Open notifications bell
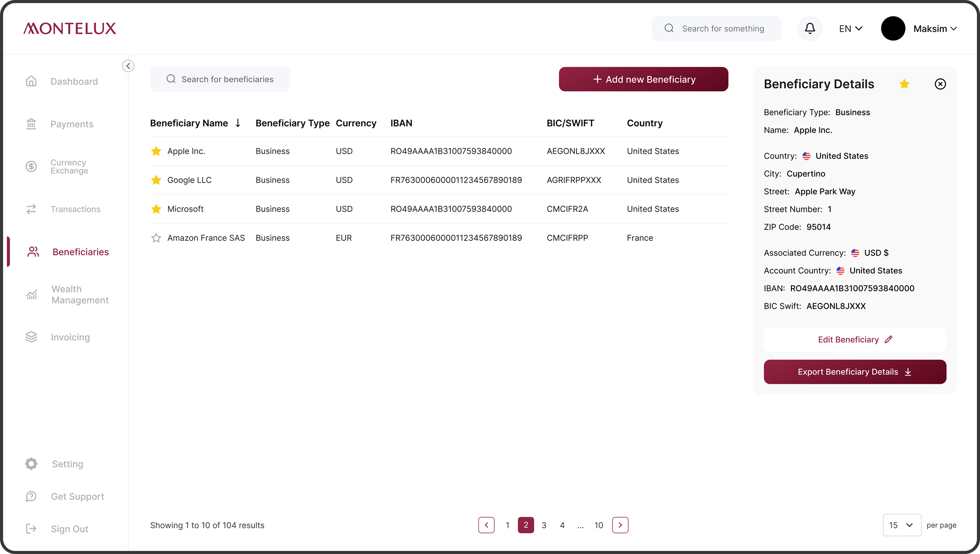This screenshot has width=980, height=554. (810, 28)
